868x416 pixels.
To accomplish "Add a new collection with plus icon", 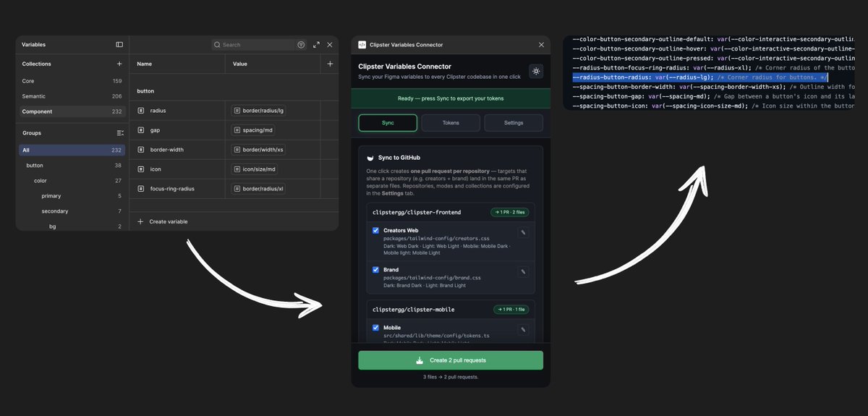I will pyautogui.click(x=119, y=64).
